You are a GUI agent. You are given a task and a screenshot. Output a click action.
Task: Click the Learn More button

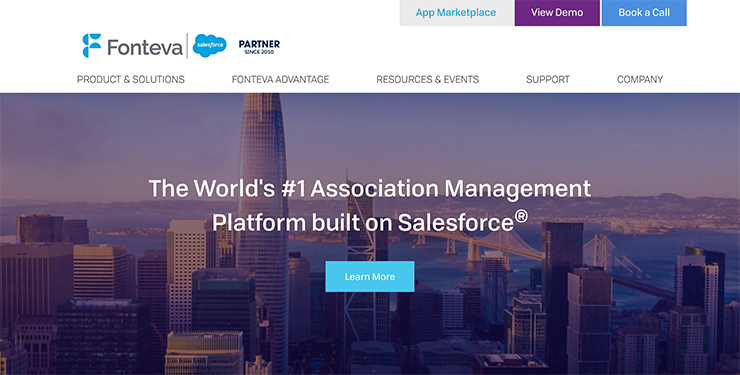coord(370,276)
